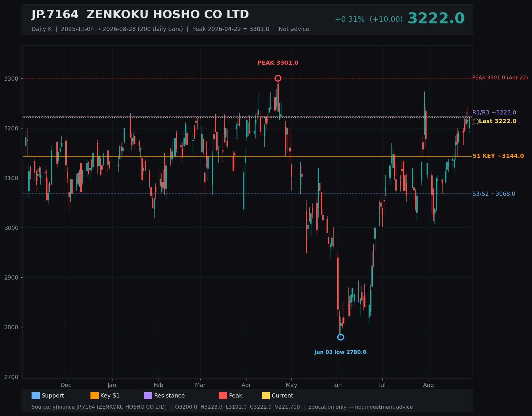
Task: Click the Aug x-axis month label
Action: pyautogui.click(x=428, y=385)
